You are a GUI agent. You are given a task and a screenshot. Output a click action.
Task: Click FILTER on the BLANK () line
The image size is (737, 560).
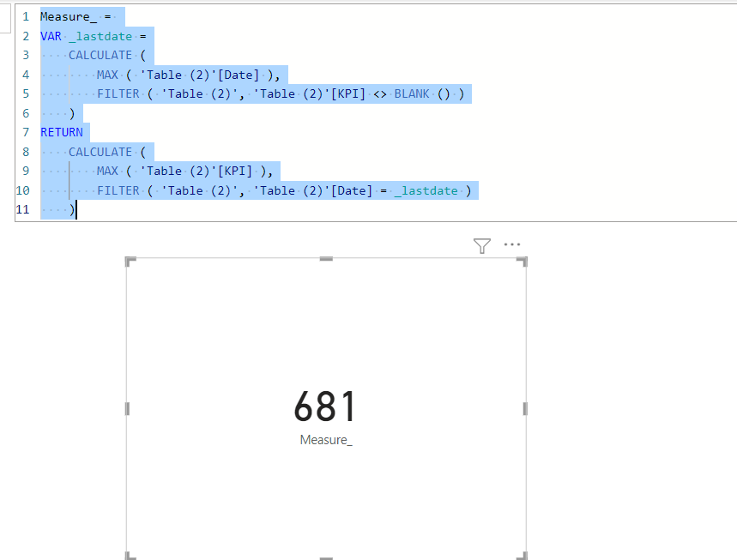point(118,94)
